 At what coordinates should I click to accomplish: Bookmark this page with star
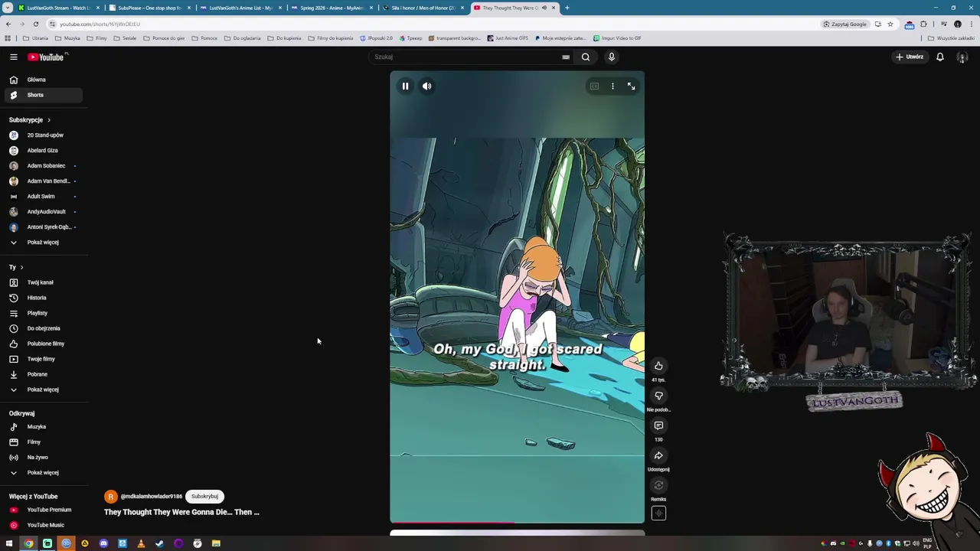pyautogui.click(x=890, y=24)
